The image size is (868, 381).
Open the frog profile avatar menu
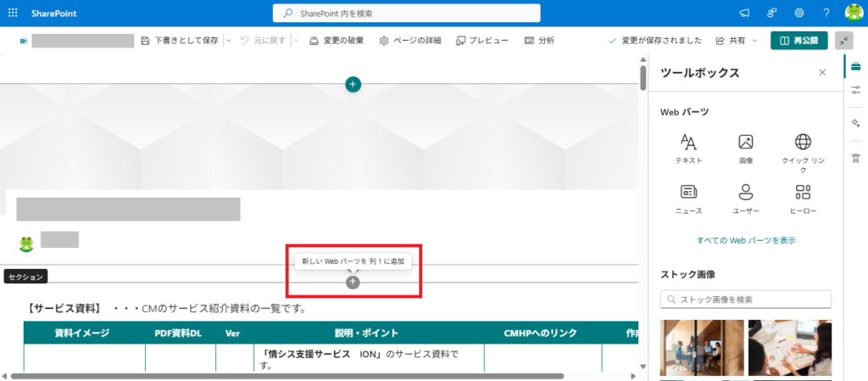[854, 14]
